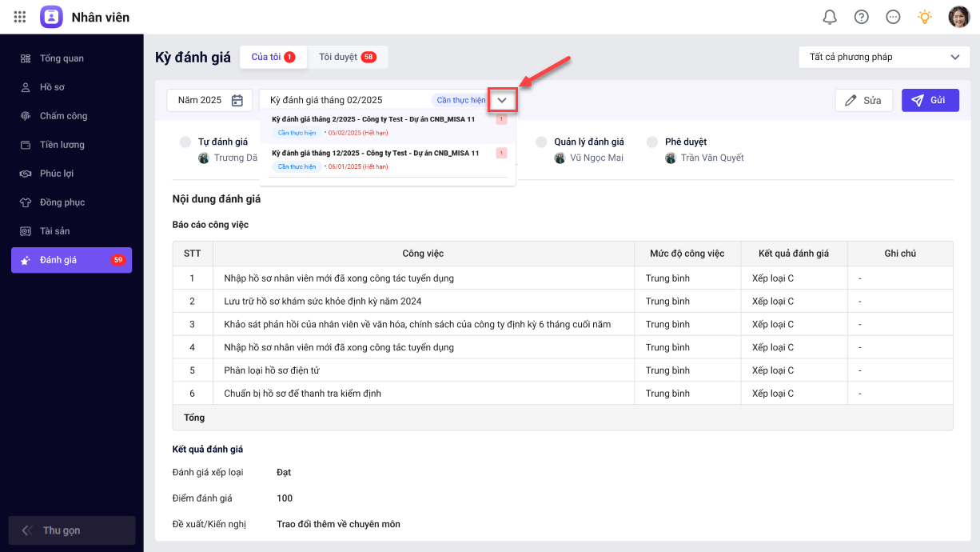
Task: Click Vũ Ngọc Mai reviewer name
Action: tap(596, 158)
